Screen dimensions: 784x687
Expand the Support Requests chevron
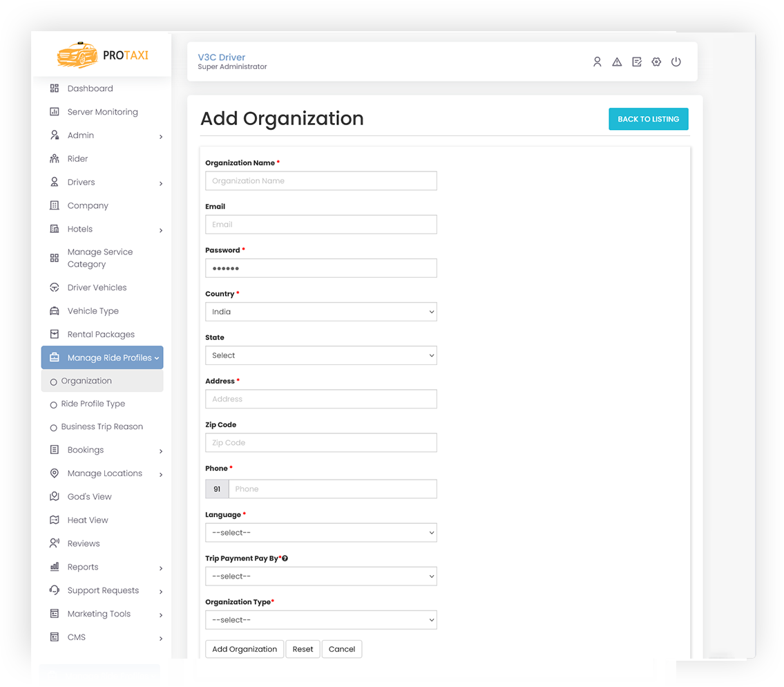coord(161,592)
